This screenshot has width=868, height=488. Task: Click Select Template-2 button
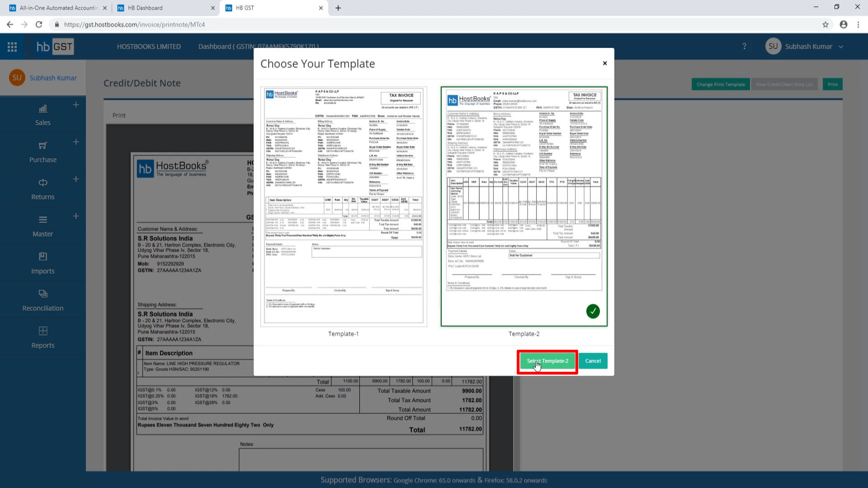(x=547, y=361)
